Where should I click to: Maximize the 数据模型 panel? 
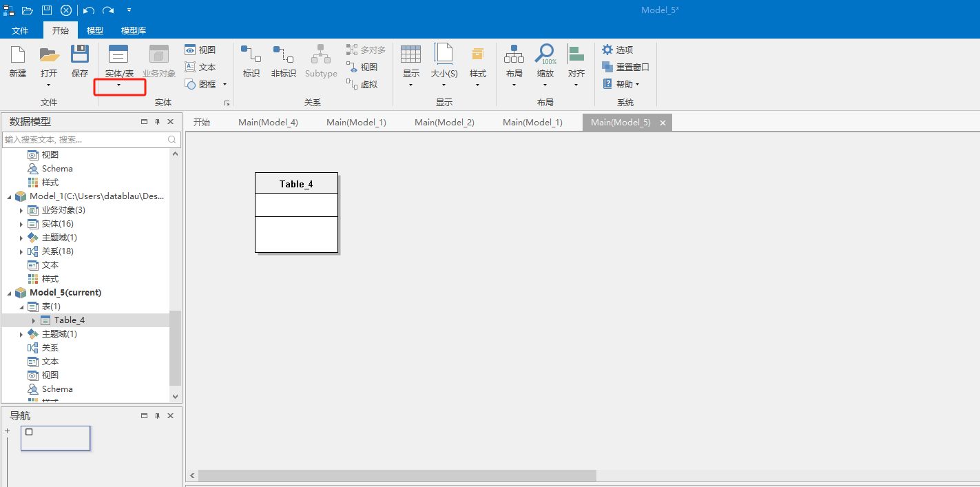coord(144,122)
